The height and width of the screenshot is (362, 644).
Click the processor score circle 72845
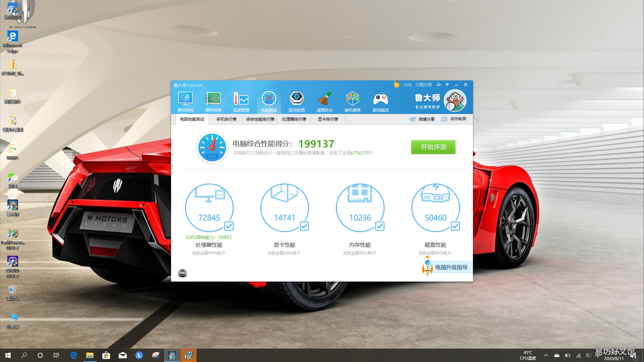(209, 208)
